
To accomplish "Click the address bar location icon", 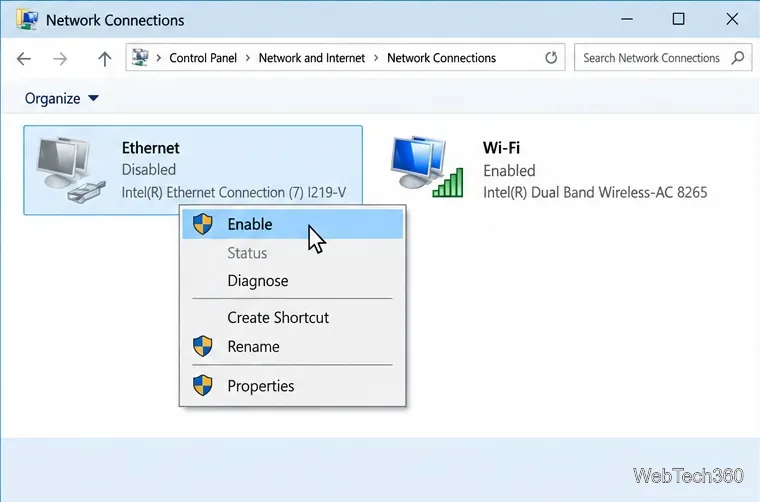I will click(x=140, y=58).
